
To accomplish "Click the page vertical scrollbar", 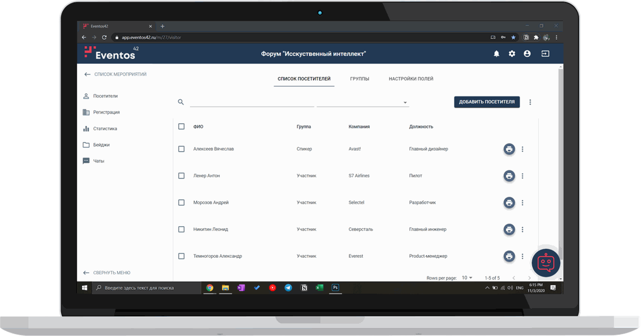I will tap(561, 161).
